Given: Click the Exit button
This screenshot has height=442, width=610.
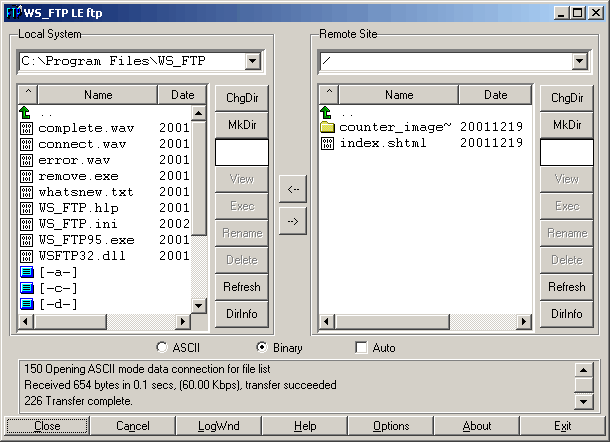Looking at the screenshot, I should point(563,426).
